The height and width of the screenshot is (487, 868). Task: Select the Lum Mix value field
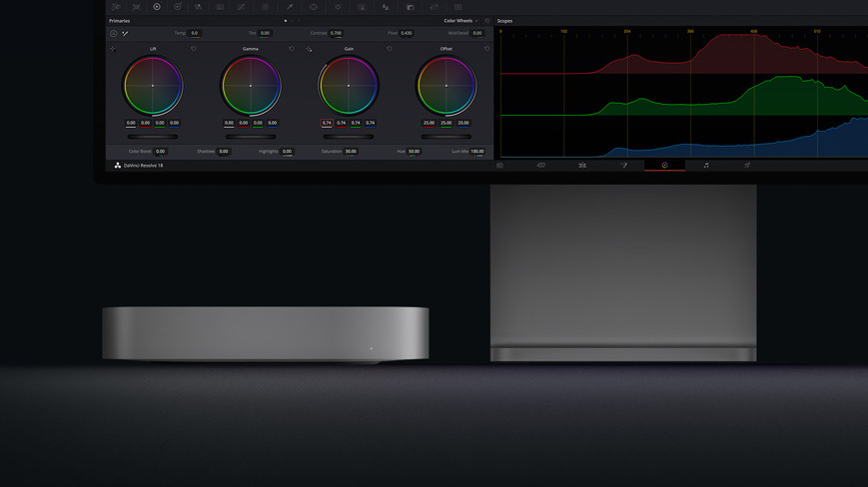(x=477, y=152)
